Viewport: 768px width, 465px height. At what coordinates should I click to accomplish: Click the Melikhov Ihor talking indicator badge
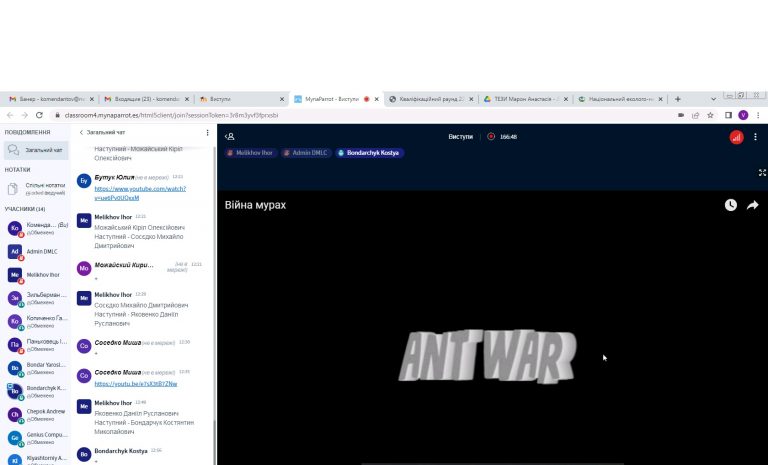tap(250, 153)
